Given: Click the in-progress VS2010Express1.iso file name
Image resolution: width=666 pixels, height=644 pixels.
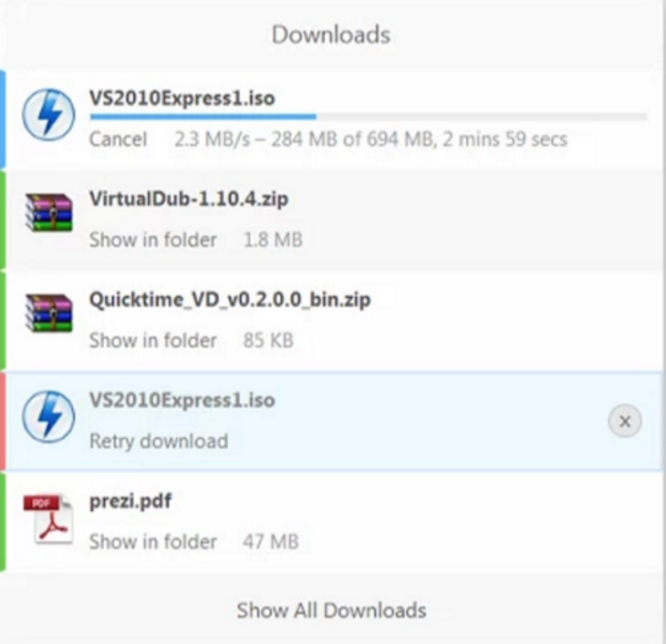Looking at the screenshot, I should tap(182, 98).
